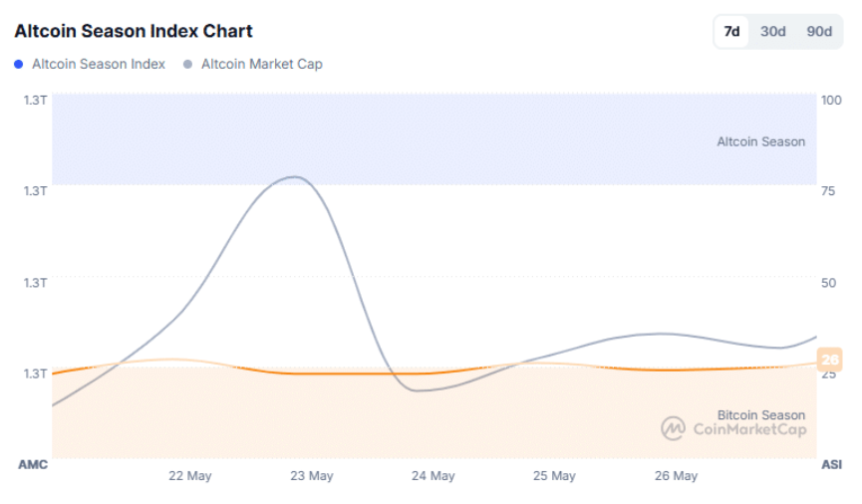Click the 25 May date label
Image resolution: width=862 pixels, height=504 pixels.
click(x=554, y=476)
